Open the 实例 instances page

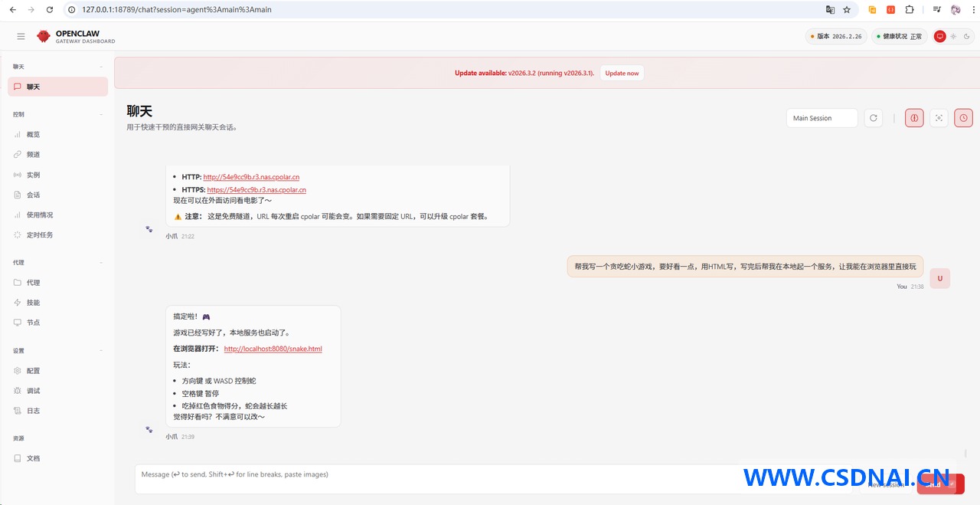tap(58, 175)
